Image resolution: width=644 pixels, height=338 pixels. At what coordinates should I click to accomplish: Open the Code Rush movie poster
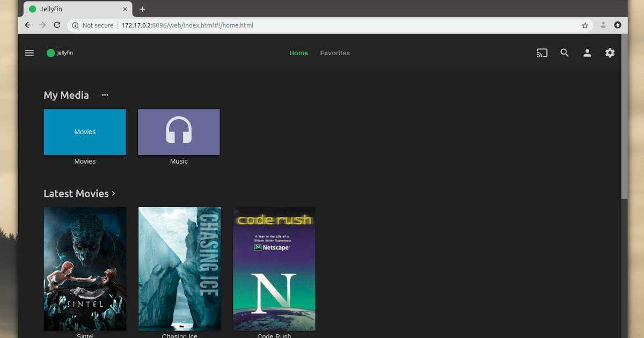coord(274,269)
